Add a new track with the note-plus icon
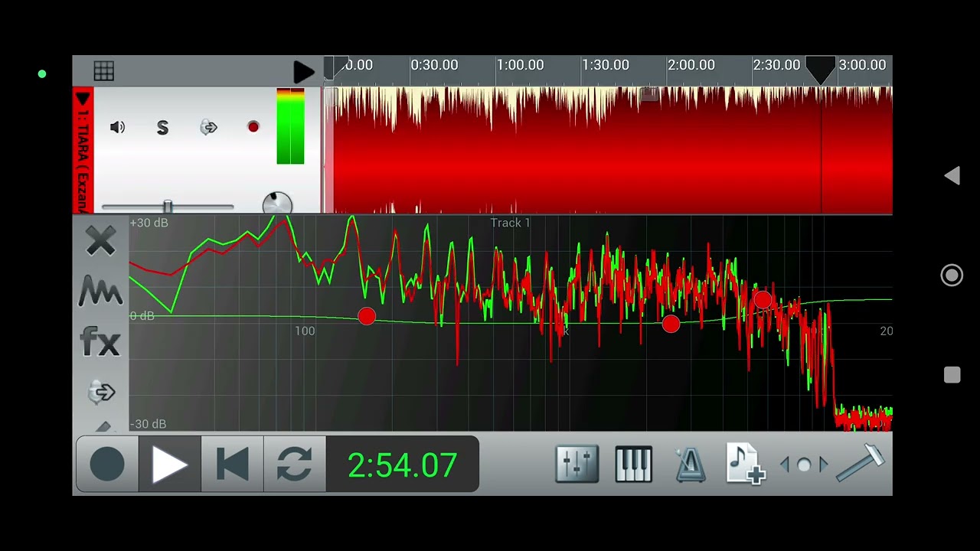The width and height of the screenshot is (980, 551). 746,465
